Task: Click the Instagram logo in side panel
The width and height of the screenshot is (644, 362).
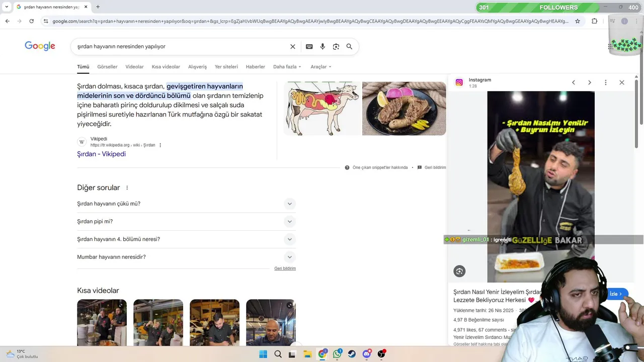Action: click(x=459, y=82)
